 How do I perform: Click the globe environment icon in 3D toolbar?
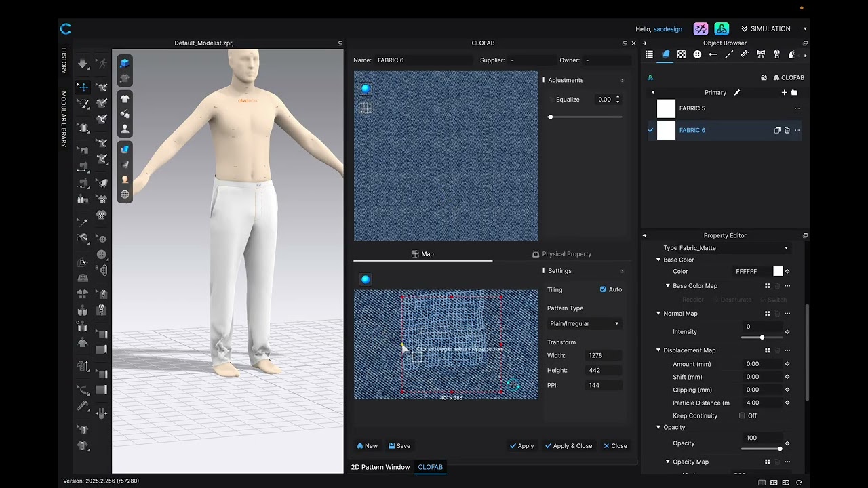pos(125,195)
